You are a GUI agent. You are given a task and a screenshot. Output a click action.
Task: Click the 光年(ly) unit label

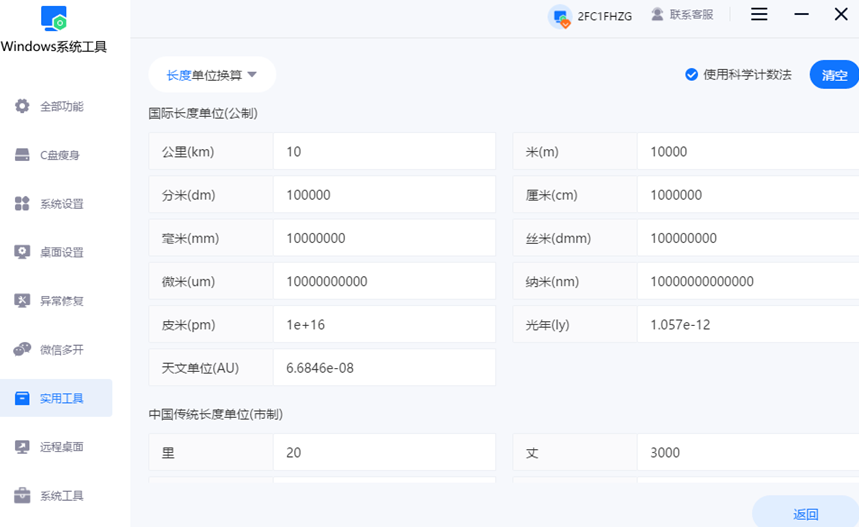547,325
